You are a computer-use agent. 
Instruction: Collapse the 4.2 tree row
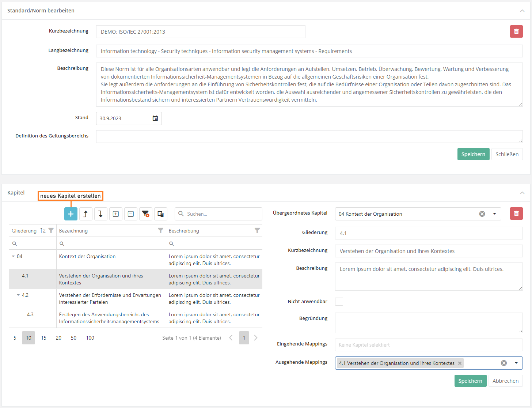18,295
